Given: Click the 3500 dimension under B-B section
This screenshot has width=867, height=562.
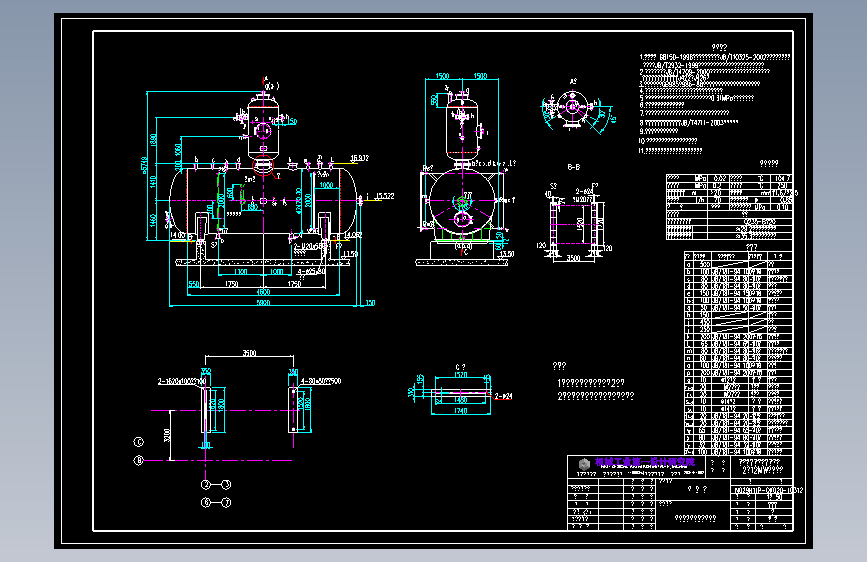Looking at the screenshot, I should coord(573,258).
